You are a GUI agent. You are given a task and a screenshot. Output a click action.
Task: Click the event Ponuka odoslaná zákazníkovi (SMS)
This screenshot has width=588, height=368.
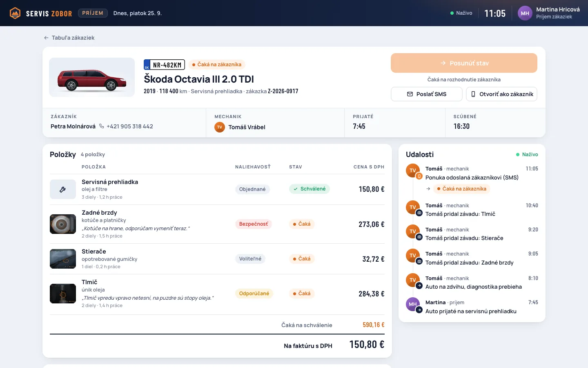[472, 177]
